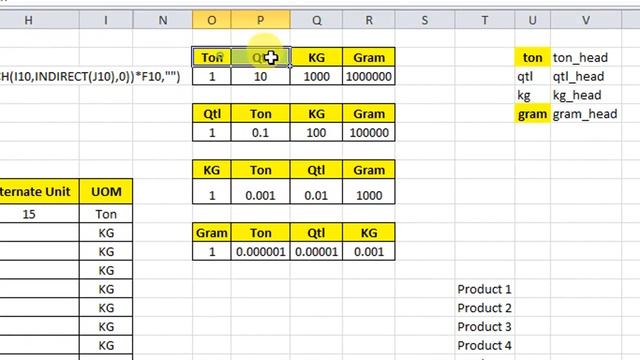
Task: Select column R header
Action: (369, 20)
